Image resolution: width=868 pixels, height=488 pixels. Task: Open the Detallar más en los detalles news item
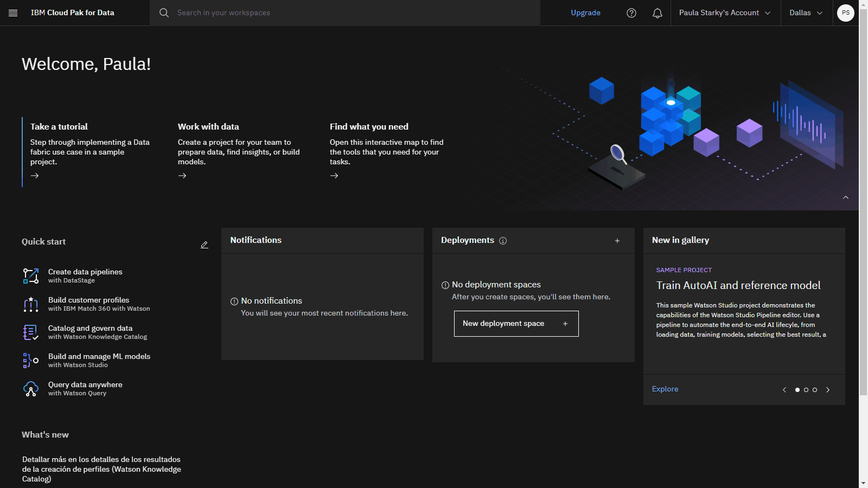[102, 469]
